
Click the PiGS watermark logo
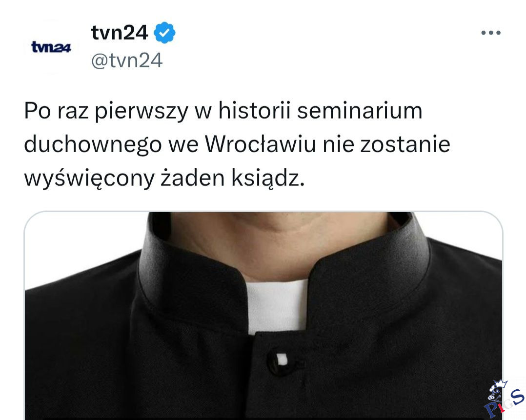pyautogui.click(x=504, y=399)
